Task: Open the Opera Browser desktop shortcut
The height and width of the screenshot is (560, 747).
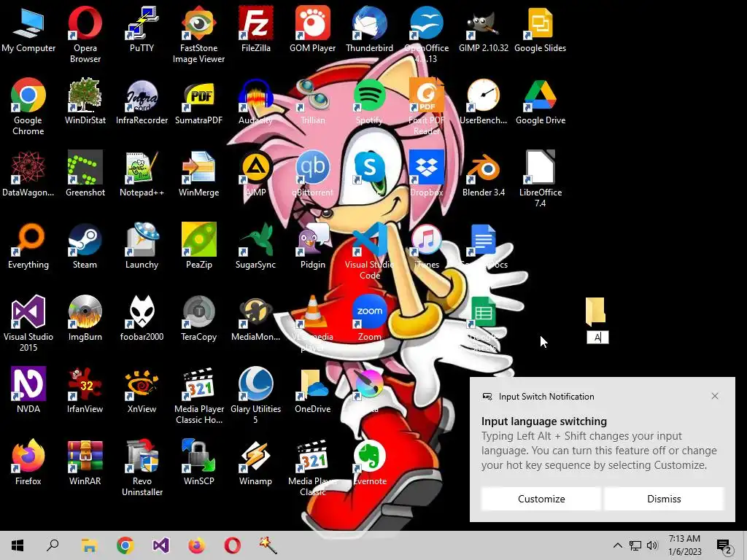Action: coord(85,23)
